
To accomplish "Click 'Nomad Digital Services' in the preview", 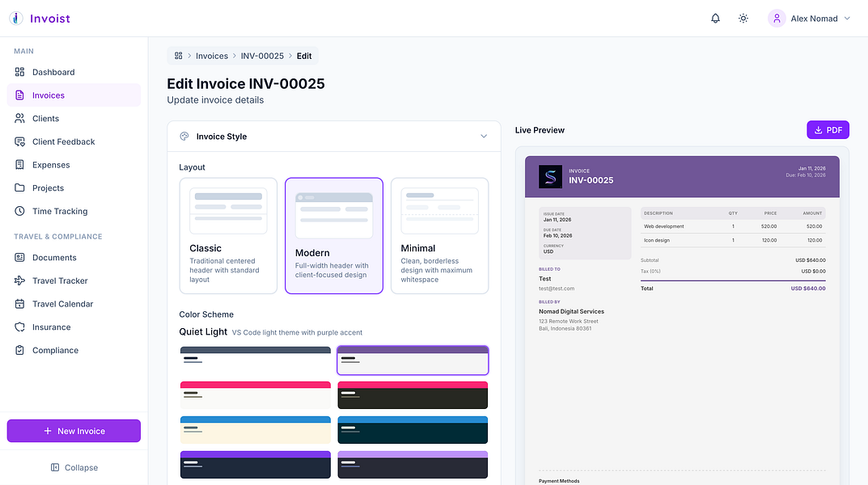I will point(571,311).
